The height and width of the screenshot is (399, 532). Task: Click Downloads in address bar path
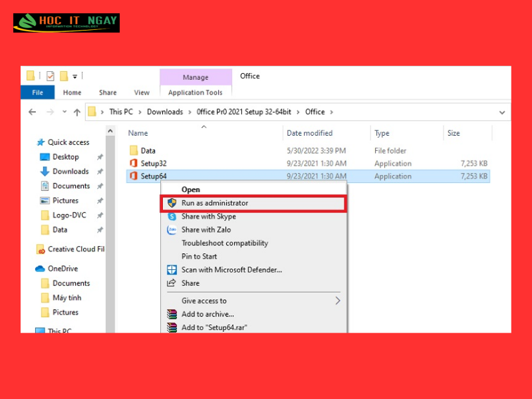pyautogui.click(x=165, y=112)
